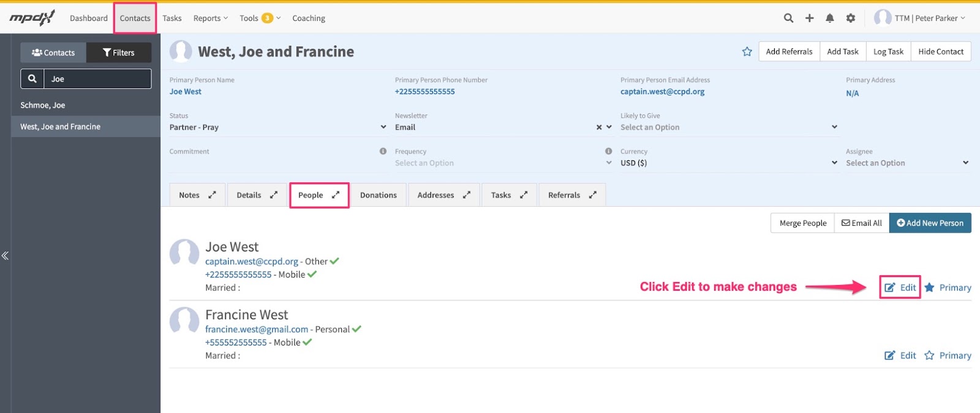This screenshot has width=980, height=413.
Task: Expand the Notes tab arrows icon
Action: pos(212,195)
